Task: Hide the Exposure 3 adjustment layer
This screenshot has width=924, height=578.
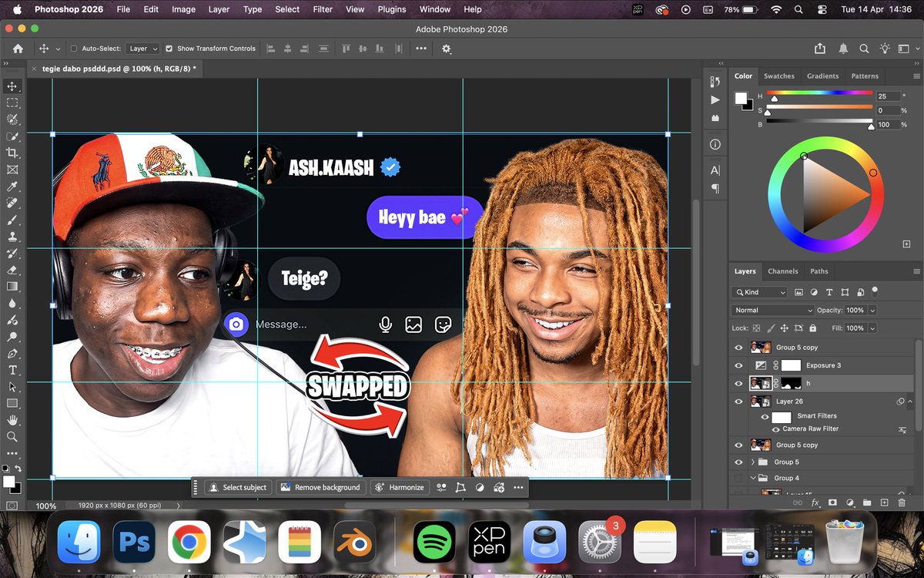Action: click(x=739, y=365)
